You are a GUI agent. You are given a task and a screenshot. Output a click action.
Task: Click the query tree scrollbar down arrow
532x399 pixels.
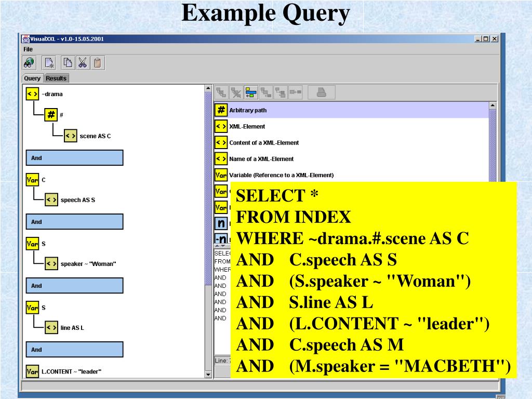point(208,375)
